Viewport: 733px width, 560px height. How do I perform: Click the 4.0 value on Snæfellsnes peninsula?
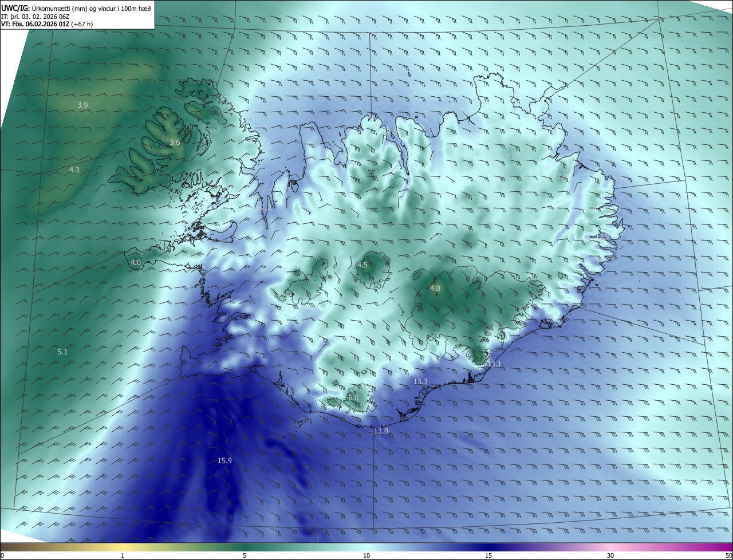pyautogui.click(x=135, y=262)
